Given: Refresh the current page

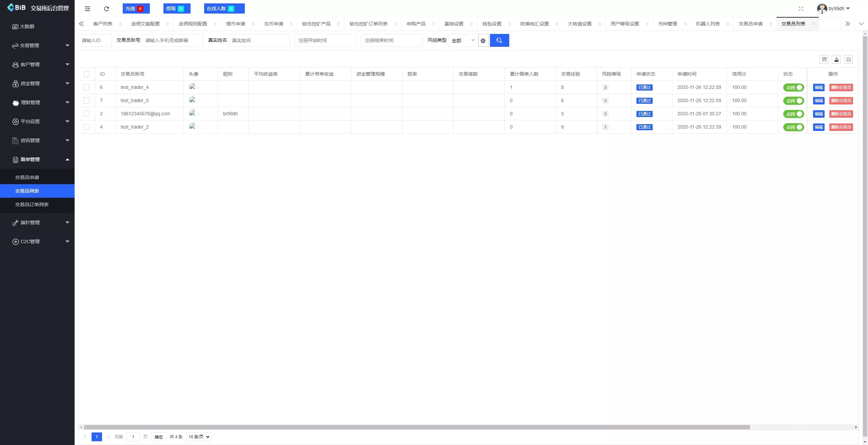Looking at the screenshot, I should point(106,8).
